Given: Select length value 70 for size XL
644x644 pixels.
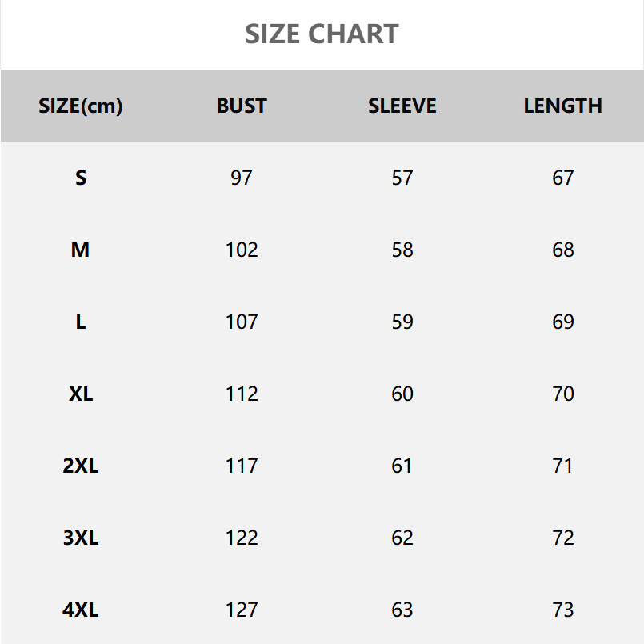Looking at the screenshot, I should click(563, 394).
